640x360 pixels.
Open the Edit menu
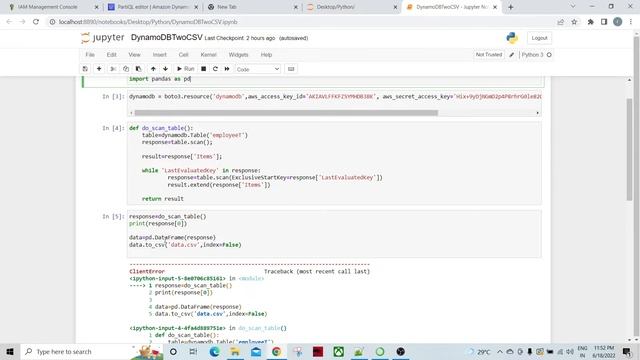111,55
